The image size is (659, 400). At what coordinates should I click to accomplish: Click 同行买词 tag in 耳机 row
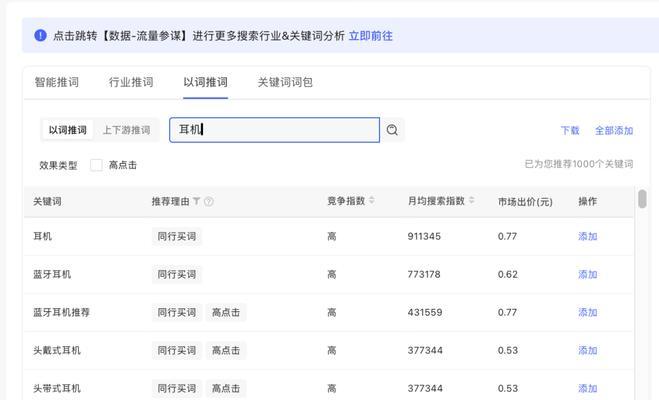[x=177, y=237]
